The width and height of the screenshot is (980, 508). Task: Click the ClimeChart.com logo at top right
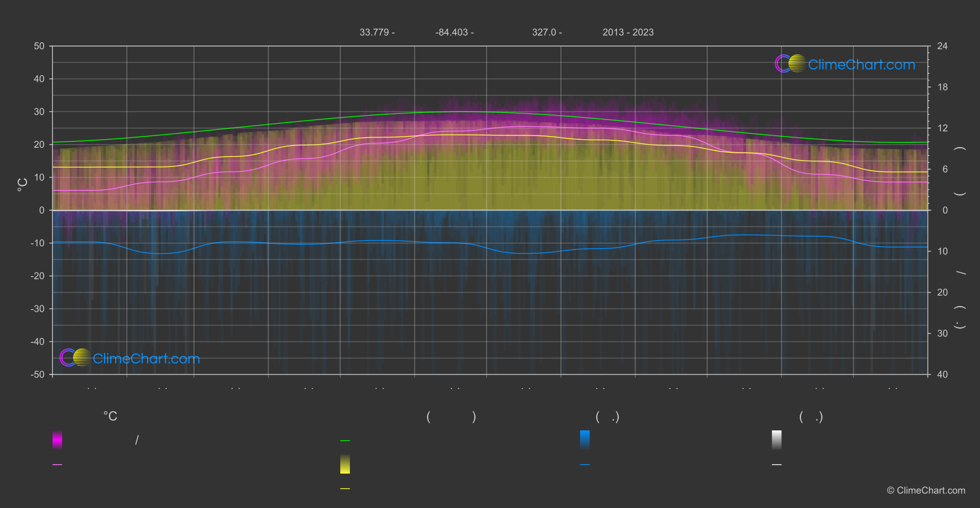845,64
